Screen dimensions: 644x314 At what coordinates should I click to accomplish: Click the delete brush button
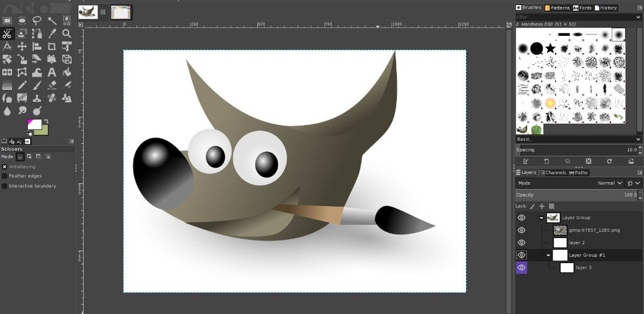tap(589, 161)
